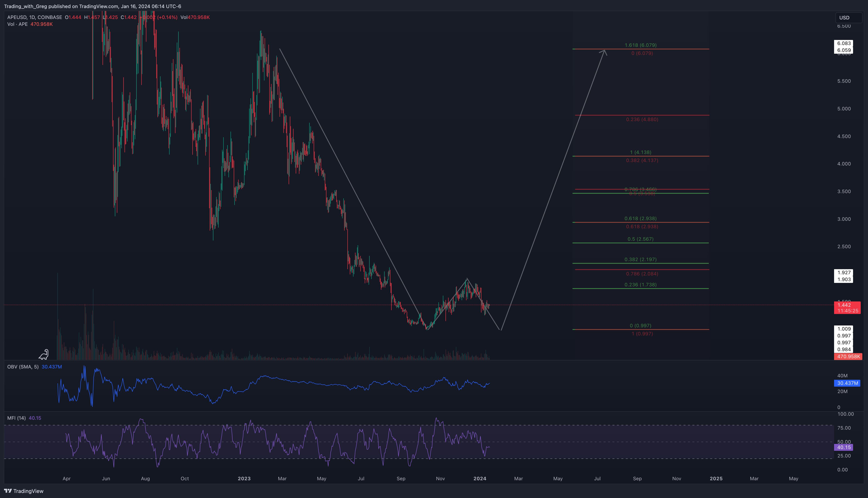Click the OBV value 30.437M beside the indicator name
The image size is (868, 498).
pyautogui.click(x=52, y=367)
